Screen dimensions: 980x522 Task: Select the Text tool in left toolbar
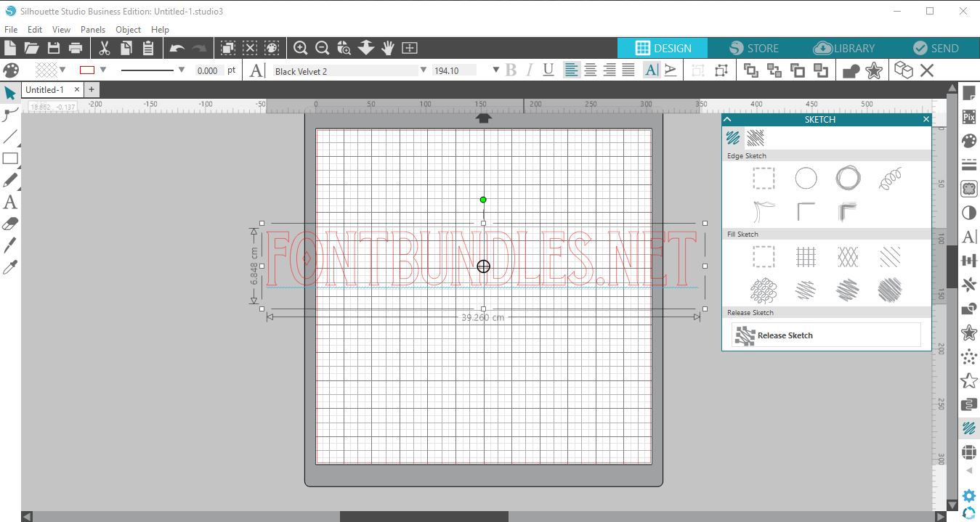(x=10, y=202)
